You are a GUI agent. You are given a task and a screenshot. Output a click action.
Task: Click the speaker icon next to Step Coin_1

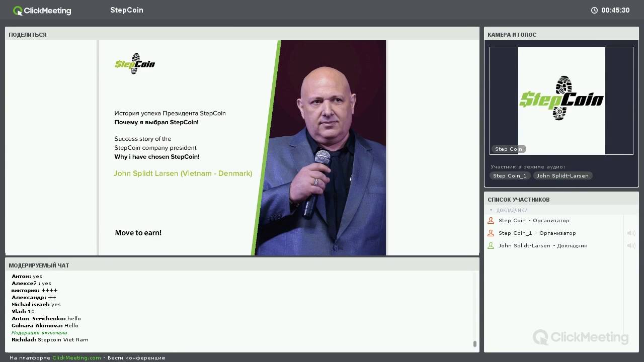point(631,233)
